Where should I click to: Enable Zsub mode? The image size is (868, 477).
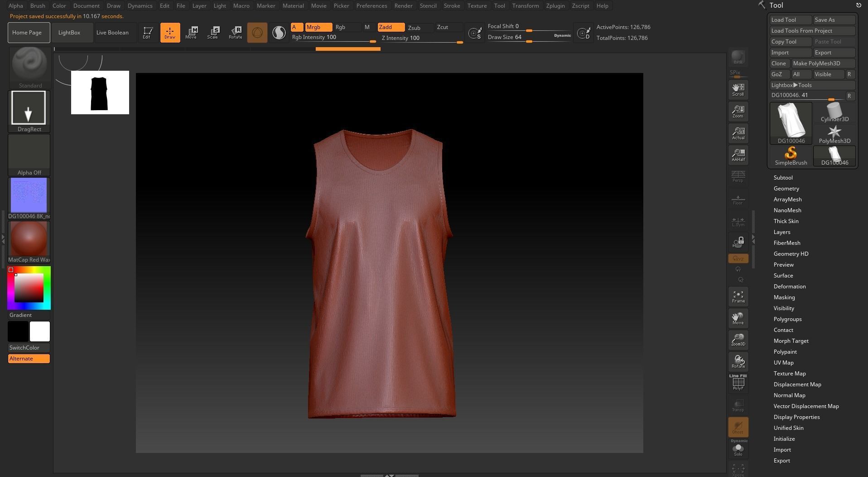pyautogui.click(x=419, y=28)
